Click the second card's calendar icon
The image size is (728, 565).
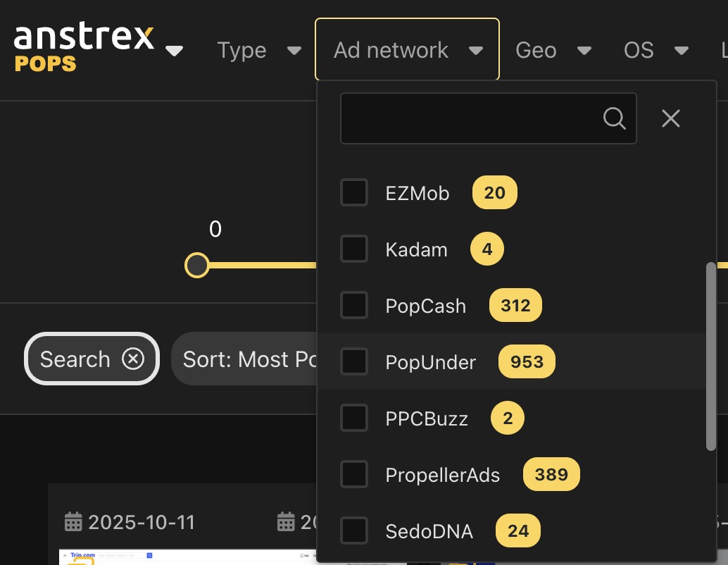pos(286,522)
